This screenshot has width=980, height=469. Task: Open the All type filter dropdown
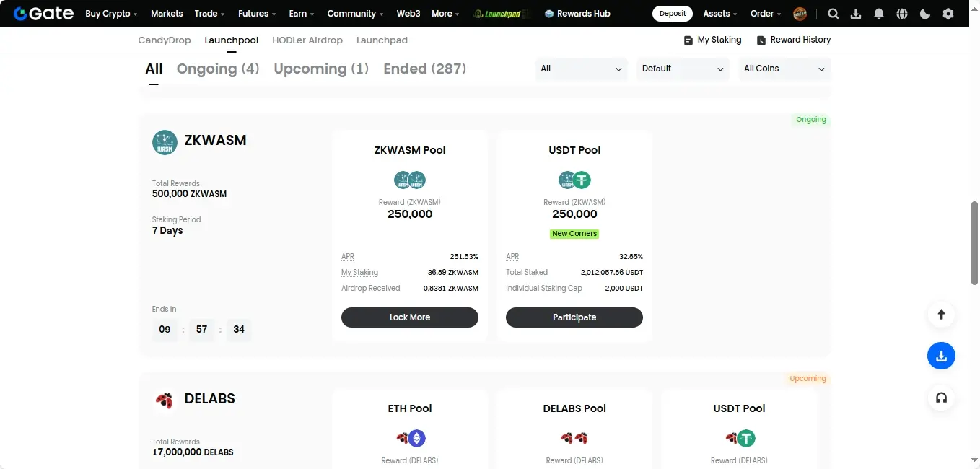pyautogui.click(x=582, y=69)
